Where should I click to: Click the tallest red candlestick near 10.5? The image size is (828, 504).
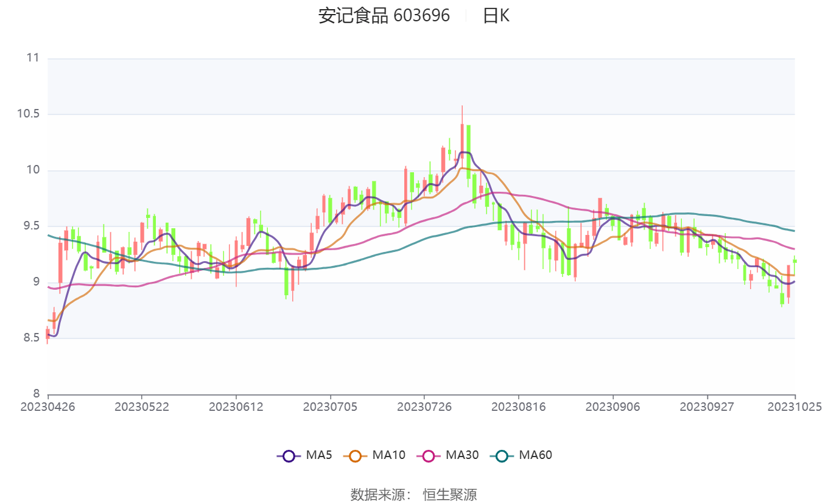point(462,140)
